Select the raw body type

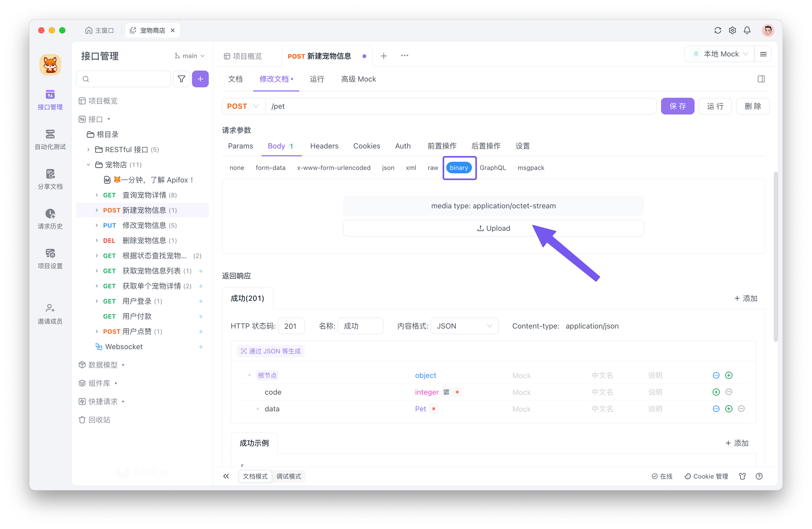coord(433,168)
